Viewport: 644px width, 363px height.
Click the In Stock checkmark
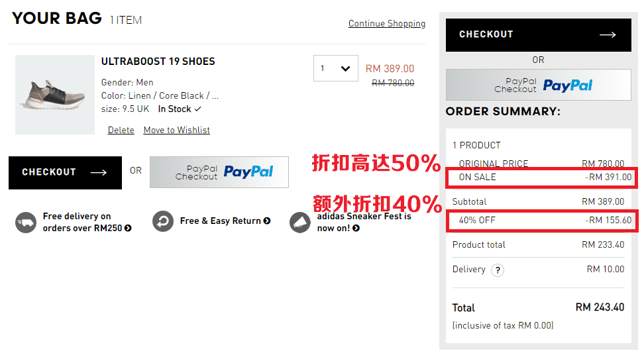(197, 109)
